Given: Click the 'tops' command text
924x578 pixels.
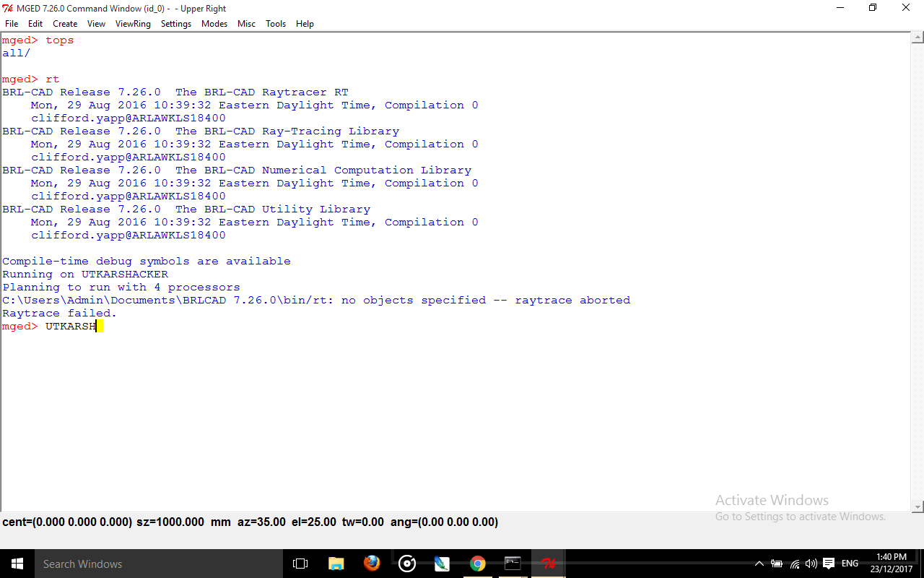Looking at the screenshot, I should click(x=60, y=40).
